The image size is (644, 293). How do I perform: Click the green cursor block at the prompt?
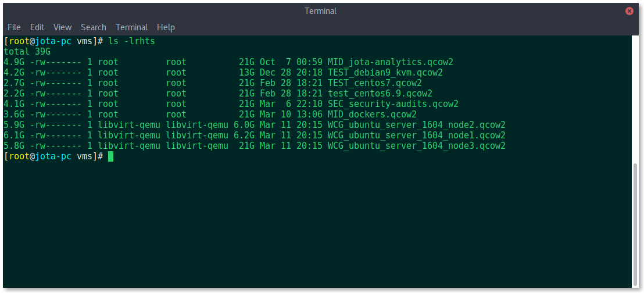point(110,156)
